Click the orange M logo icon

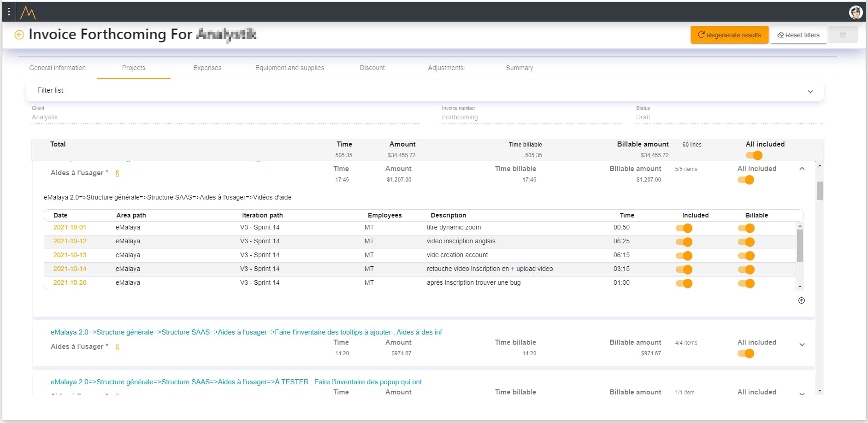28,12
